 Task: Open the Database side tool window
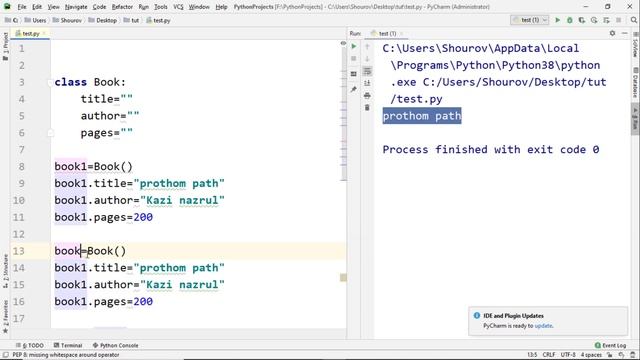click(x=635, y=83)
